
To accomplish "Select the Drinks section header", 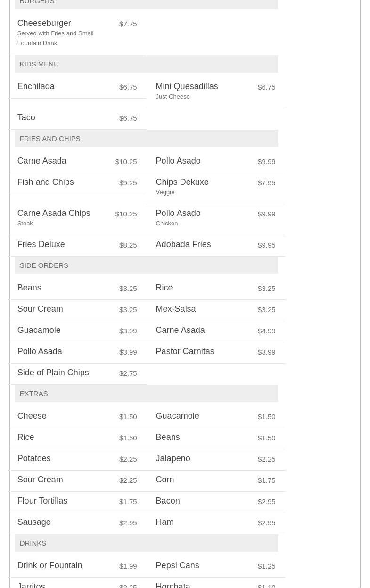I will (33, 543).
